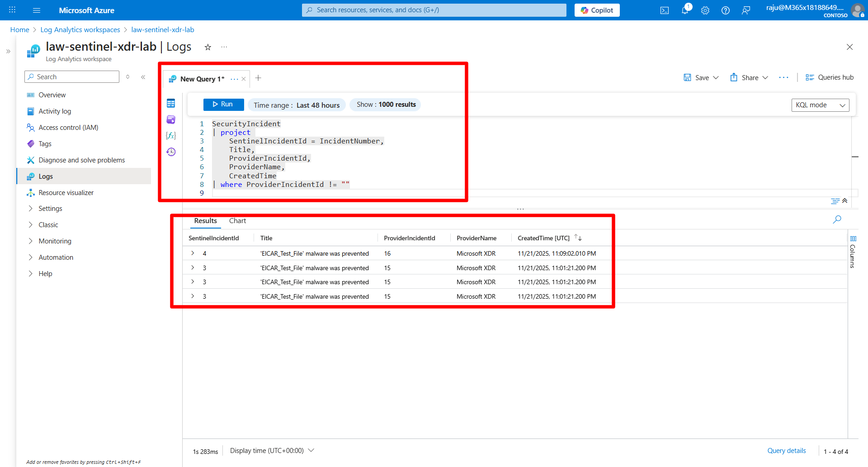Open the Save dropdown

(x=701, y=77)
